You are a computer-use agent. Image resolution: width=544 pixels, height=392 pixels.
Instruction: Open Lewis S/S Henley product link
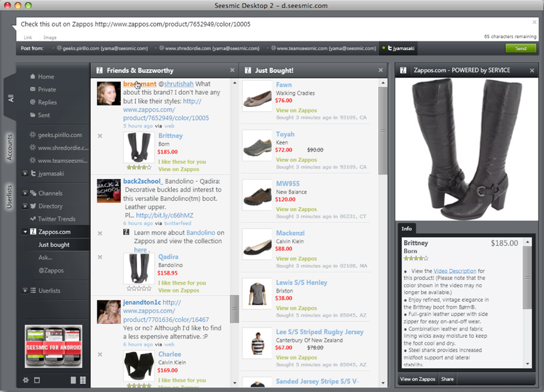click(301, 282)
